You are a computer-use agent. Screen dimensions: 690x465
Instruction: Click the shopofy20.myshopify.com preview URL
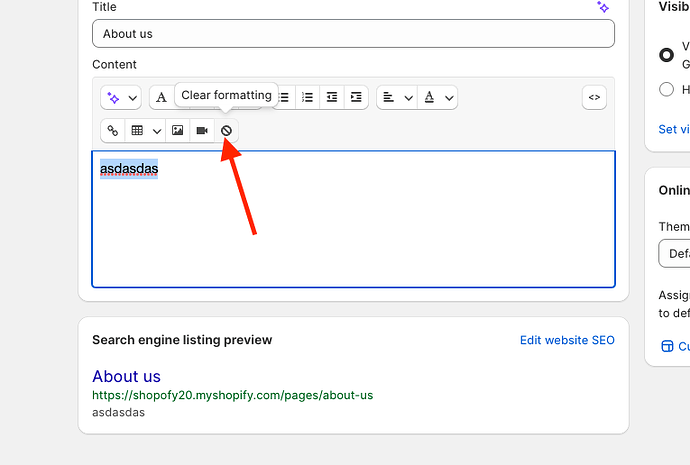click(232, 395)
